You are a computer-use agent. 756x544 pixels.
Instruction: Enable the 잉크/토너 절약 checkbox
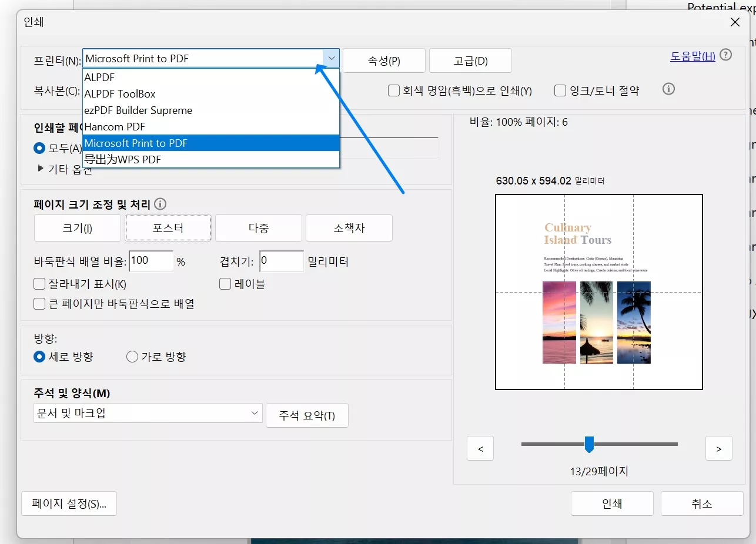[560, 89]
